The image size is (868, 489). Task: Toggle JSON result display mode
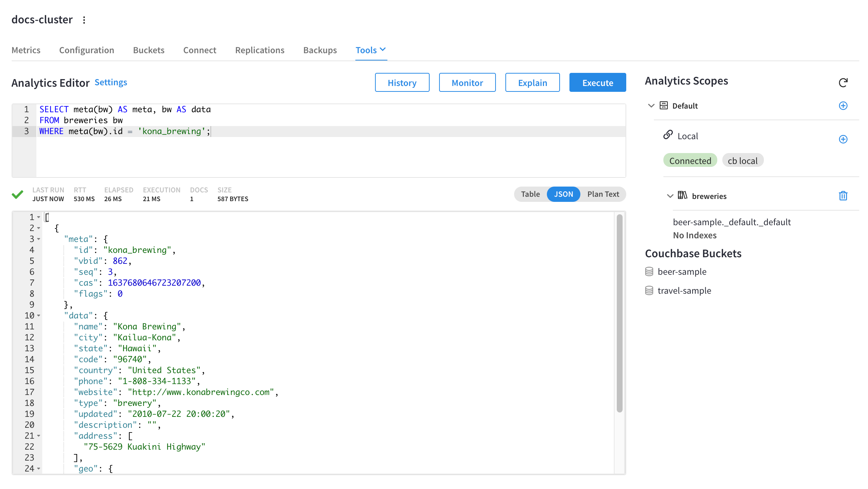[x=563, y=194]
